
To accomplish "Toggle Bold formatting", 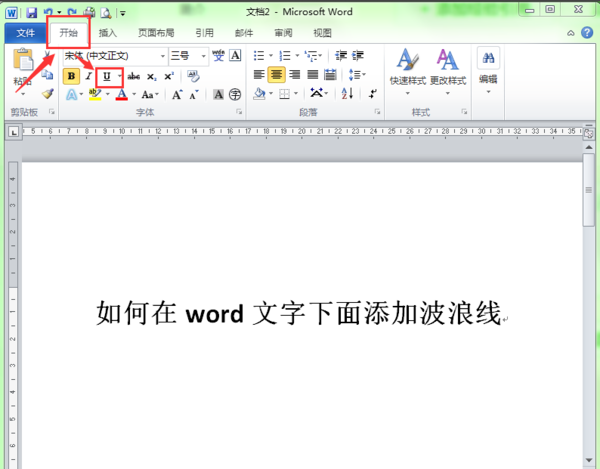I will pos(71,76).
